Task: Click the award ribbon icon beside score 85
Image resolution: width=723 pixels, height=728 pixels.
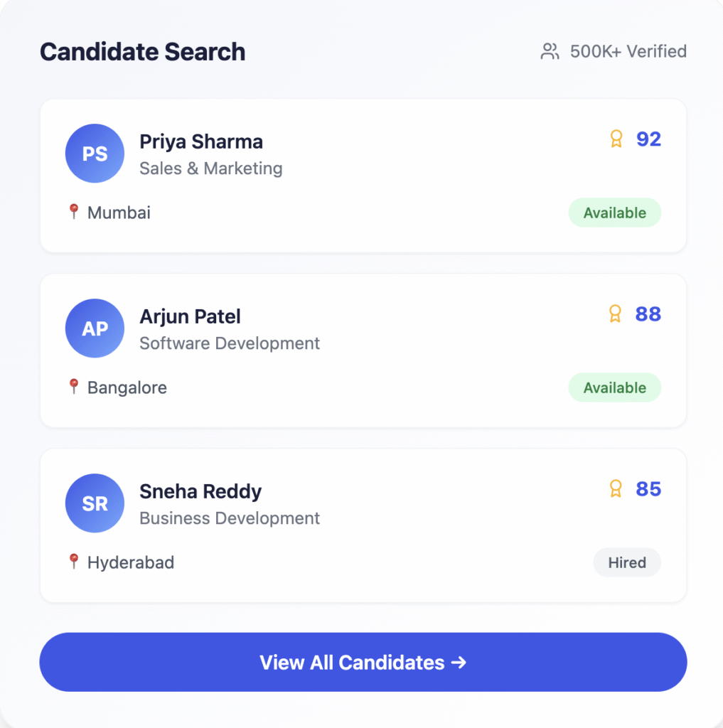Action: pos(616,489)
